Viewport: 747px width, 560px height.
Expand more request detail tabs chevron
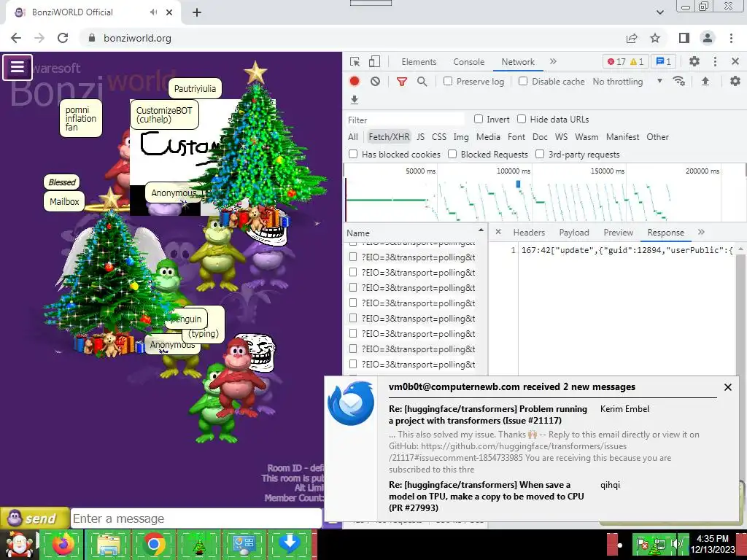point(701,232)
